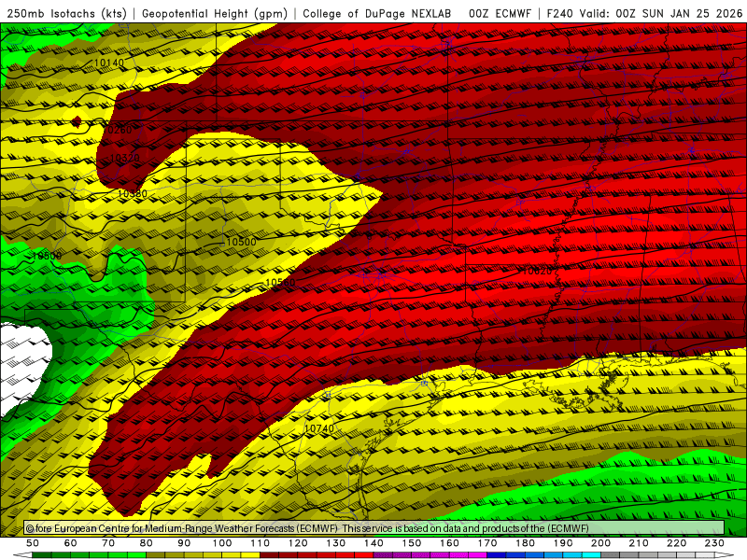Click the '160' colorbar label
This screenshot has height=560, width=747.
pyautogui.click(x=449, y=543)
